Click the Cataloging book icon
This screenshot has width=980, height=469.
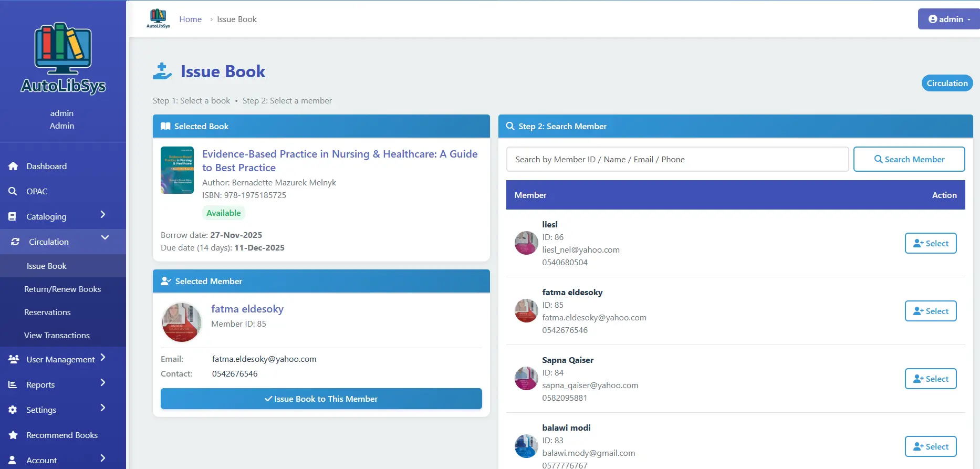coord(13,216)
